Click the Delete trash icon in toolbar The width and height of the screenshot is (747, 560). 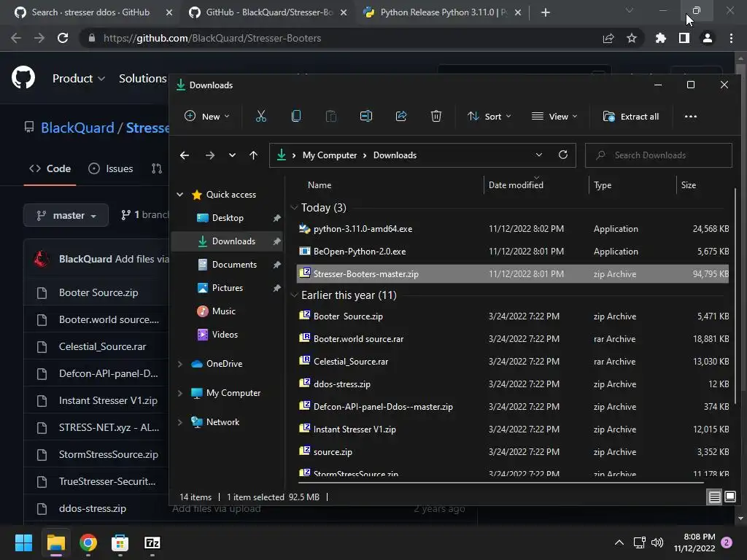click(436, 116)
